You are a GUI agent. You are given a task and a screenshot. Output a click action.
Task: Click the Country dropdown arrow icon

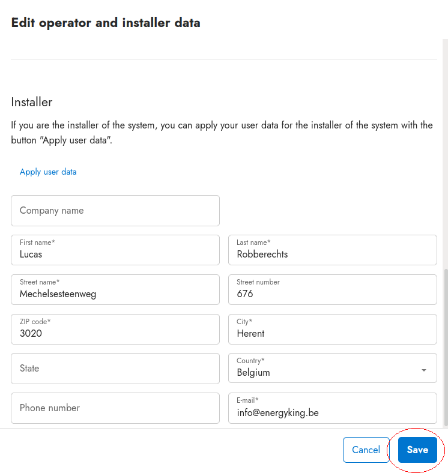click(x=424, y=370)
